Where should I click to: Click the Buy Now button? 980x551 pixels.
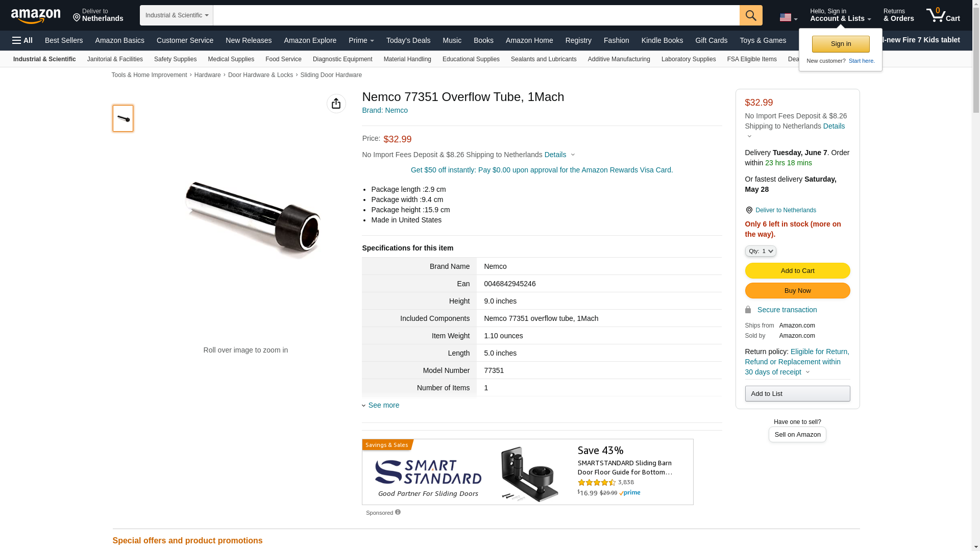[798, 291]
